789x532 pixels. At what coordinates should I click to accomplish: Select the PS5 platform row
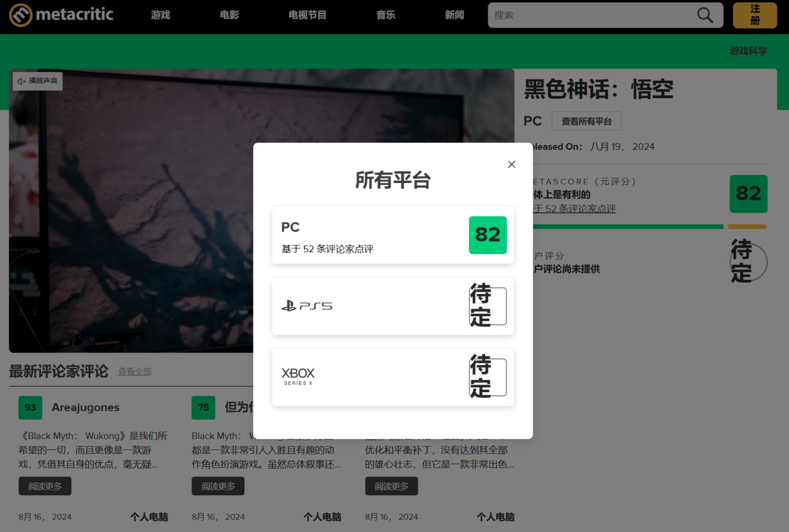click(x=393, y=306)
